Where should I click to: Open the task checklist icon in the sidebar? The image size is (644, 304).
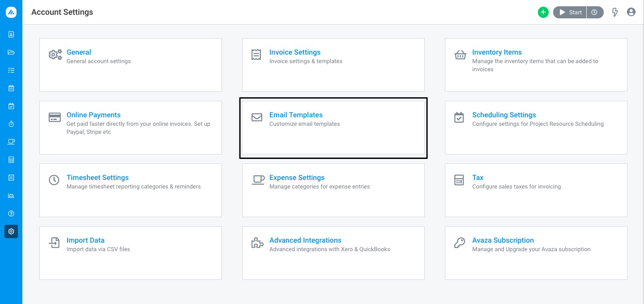(11, 70)
